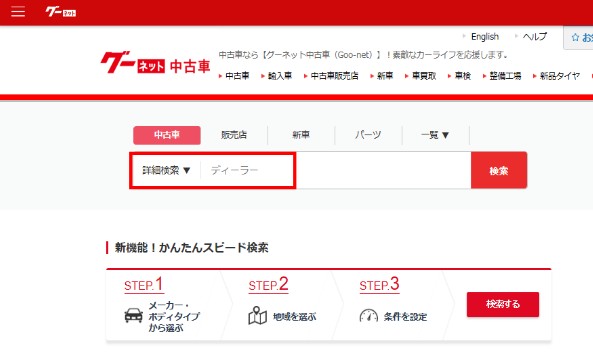Open 車検 in the header navigation
This screenshot has height=364, width=593.
(x=463, y=76)
